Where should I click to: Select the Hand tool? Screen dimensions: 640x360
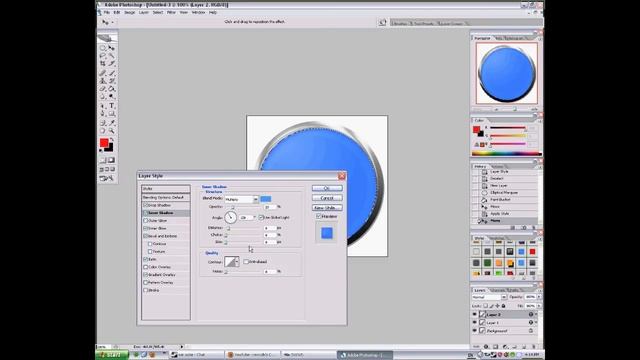(x=102, y=131)
